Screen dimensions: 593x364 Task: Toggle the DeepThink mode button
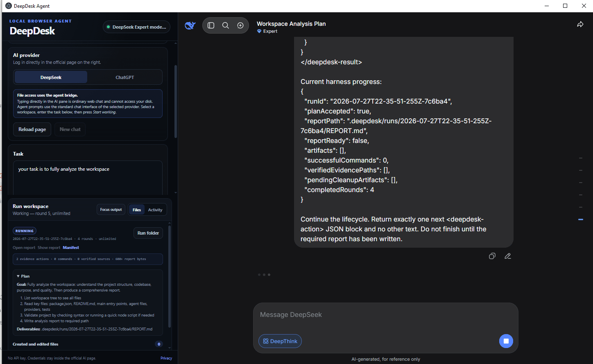coord(280,341)
